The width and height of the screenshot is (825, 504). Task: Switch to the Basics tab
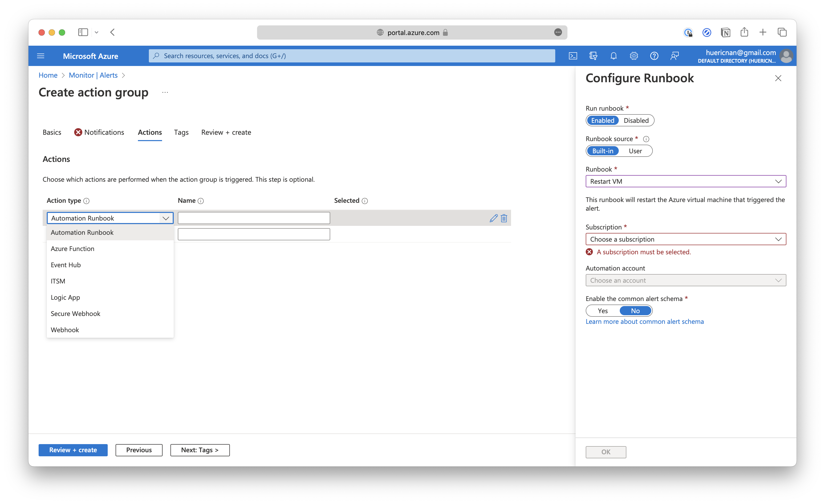[52, 132]
